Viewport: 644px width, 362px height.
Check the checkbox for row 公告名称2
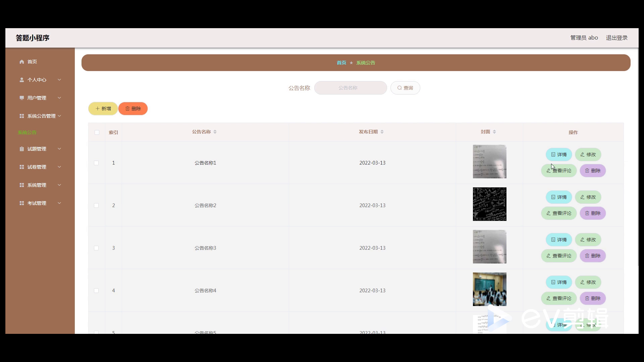(x=96, y=205)
